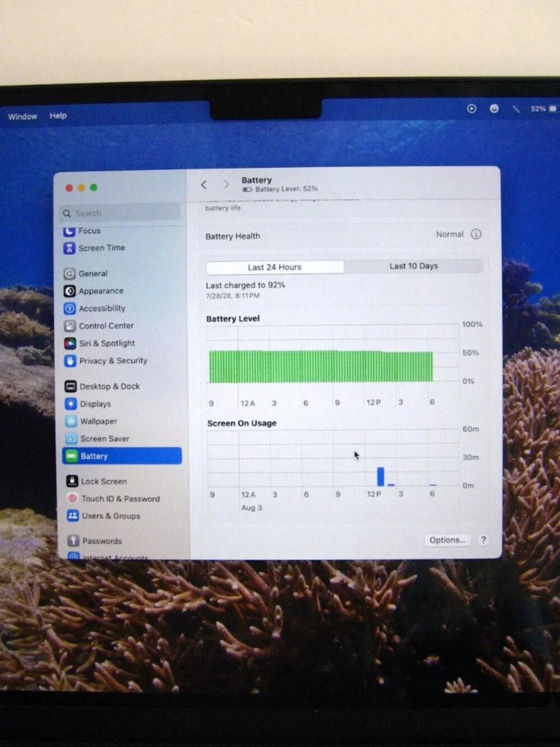Click the Accessibility icon in sidebar

click(69, 309)
